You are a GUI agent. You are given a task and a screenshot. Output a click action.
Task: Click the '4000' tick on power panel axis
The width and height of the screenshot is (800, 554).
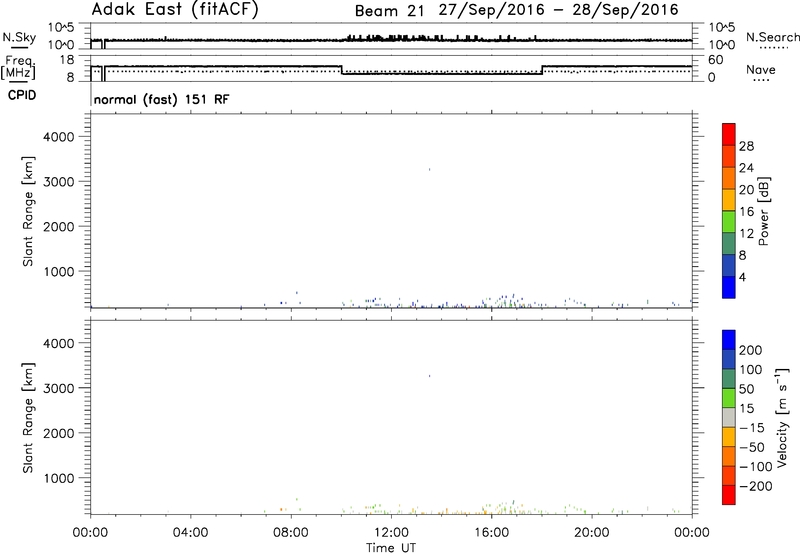(x=59, y=137)
